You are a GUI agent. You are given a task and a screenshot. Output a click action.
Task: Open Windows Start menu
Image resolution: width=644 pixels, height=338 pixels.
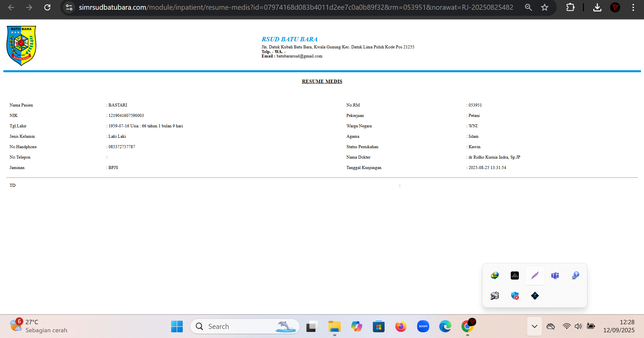[x=177, y=326]
